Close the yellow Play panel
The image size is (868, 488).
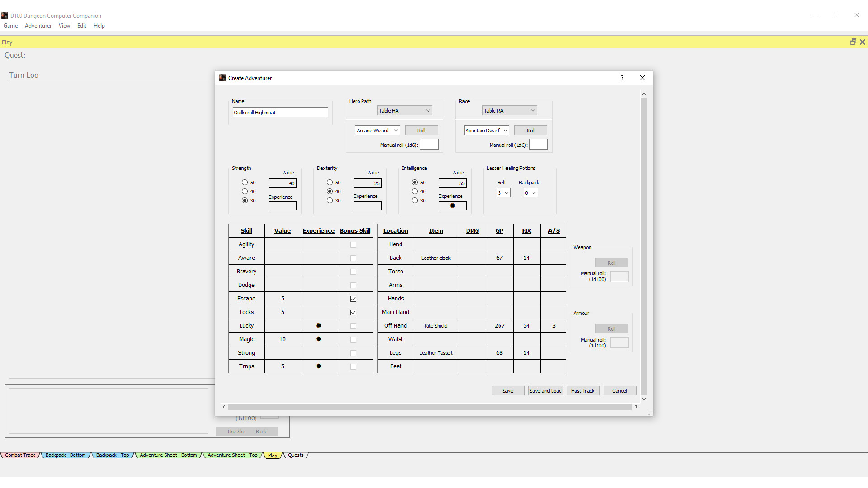coord(863,42)
